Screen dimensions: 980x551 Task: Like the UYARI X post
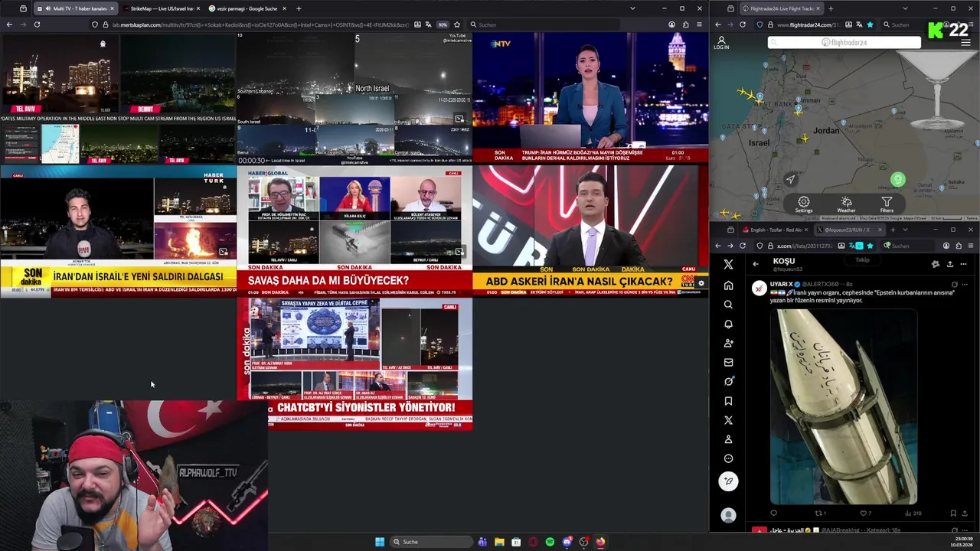[863, 513]
